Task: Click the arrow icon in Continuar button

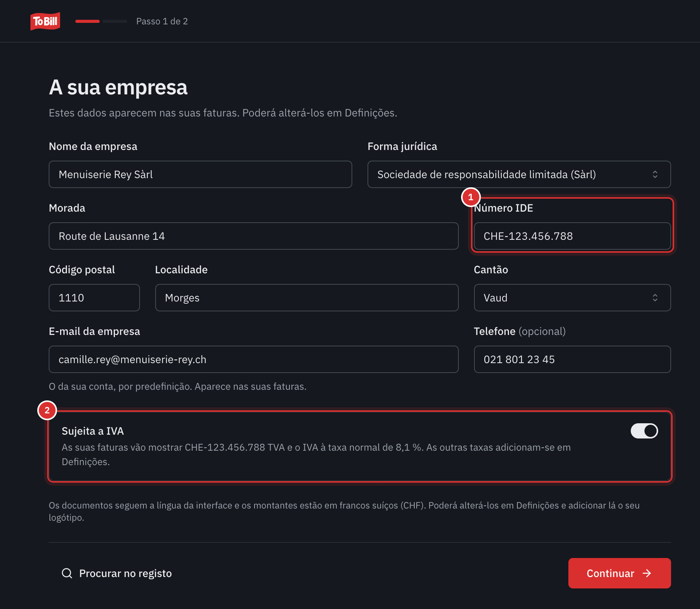Action: tap(647, 573)
